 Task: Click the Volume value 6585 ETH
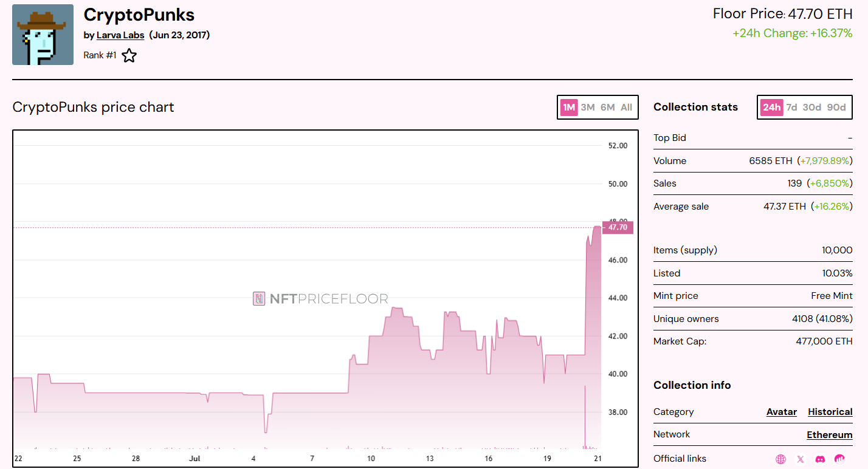tap(771, 161)
